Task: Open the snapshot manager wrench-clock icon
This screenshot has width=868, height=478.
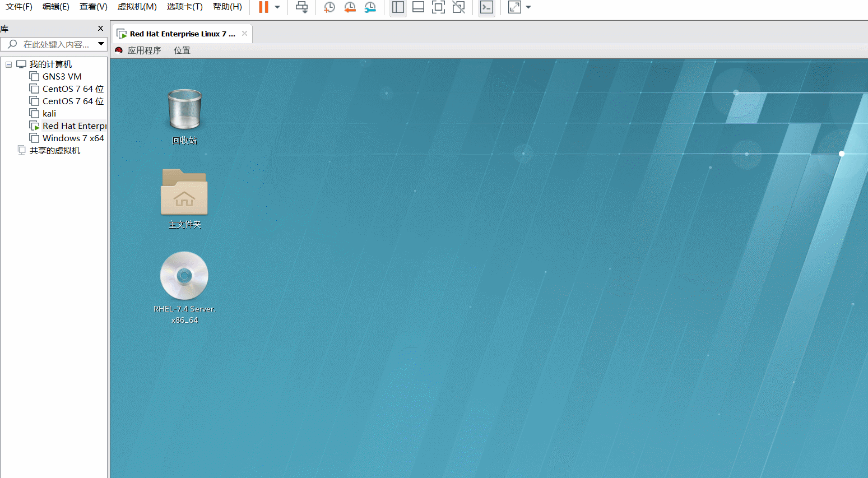Action: [370, 7]
